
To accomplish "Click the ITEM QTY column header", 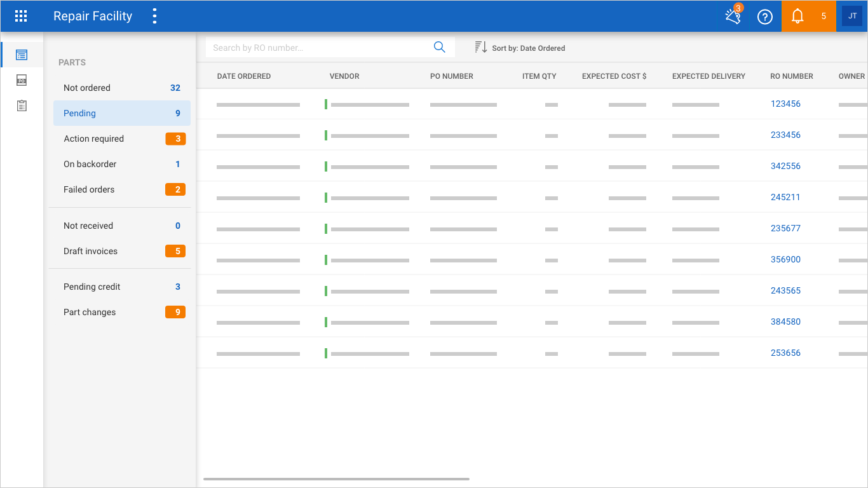I will [x=539, y=76].
